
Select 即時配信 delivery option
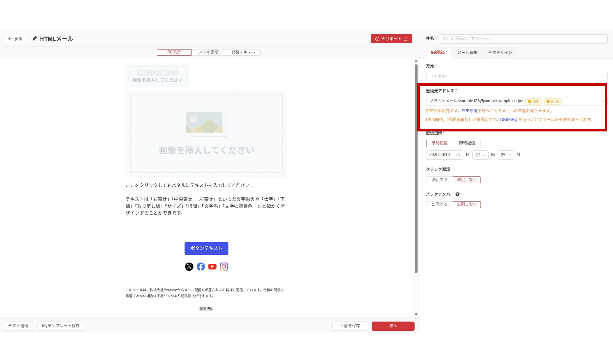[467, 143]
